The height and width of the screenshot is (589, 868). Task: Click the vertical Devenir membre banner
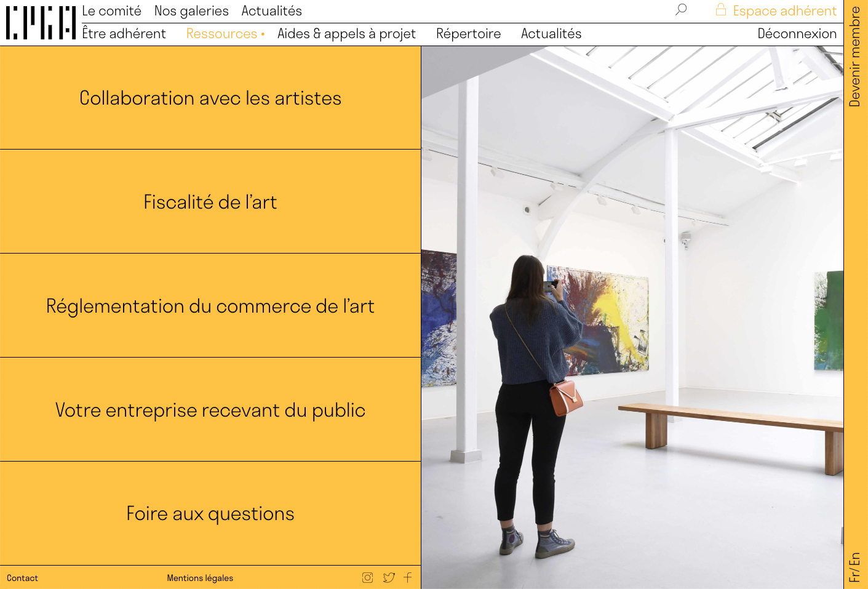(854, 57)
